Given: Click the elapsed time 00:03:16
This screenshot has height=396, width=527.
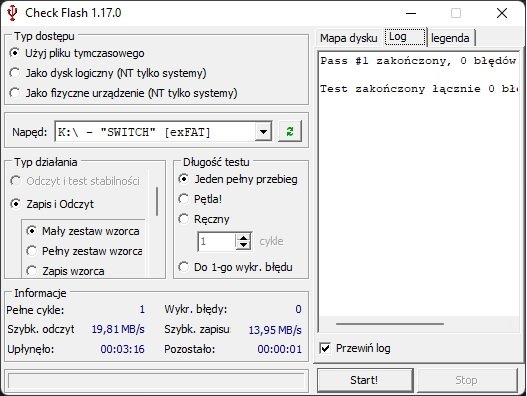Looking at the screenshot, I should pyautogui.click(x=122, y=349).
